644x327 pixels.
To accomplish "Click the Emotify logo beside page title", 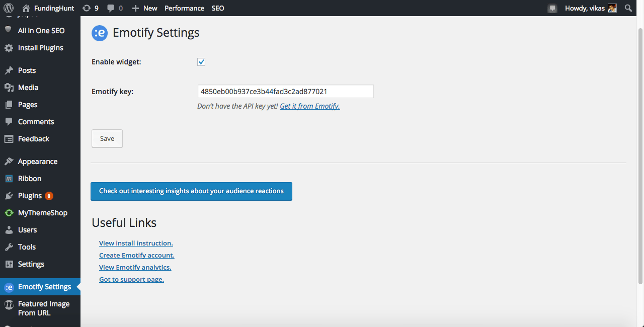I will [100, 33].
